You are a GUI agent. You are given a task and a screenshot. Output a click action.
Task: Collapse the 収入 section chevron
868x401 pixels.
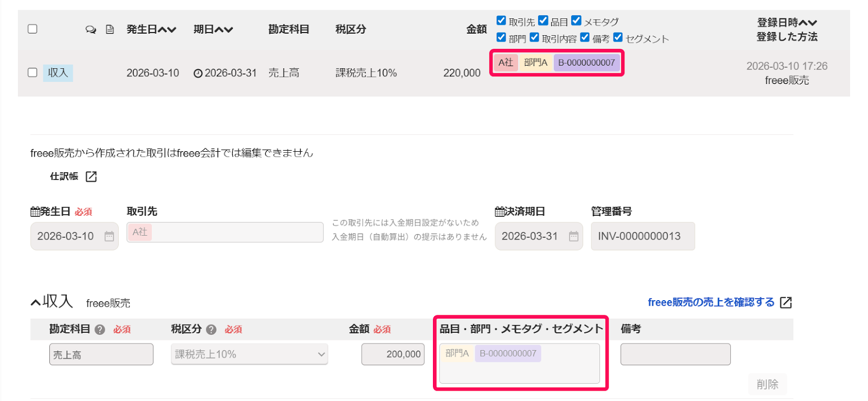(36, 302)
